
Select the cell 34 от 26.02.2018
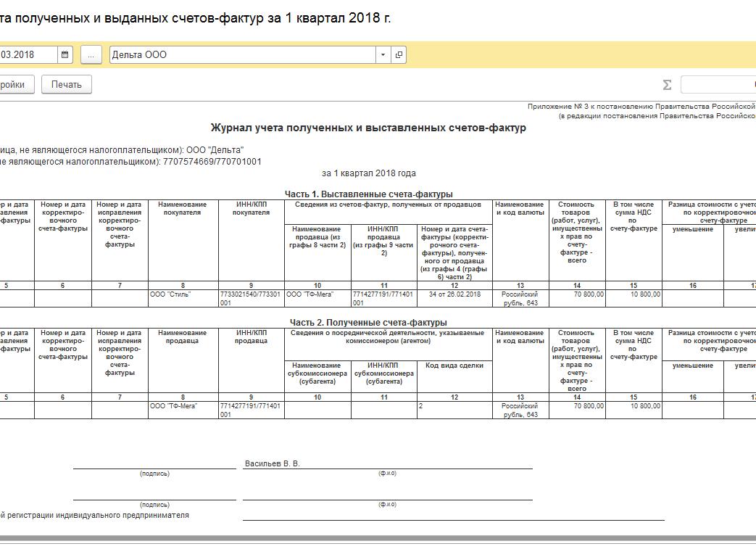tap(454, 298)
